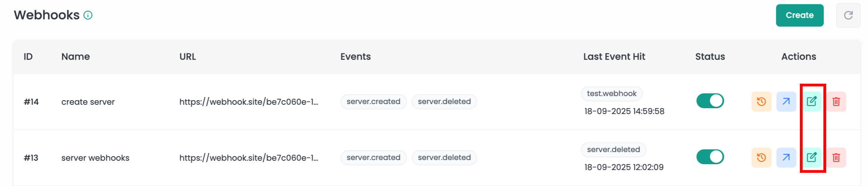The image size is (868, 186).
Task: Disable the create server webhook status toggle
Action: (710, 101)
